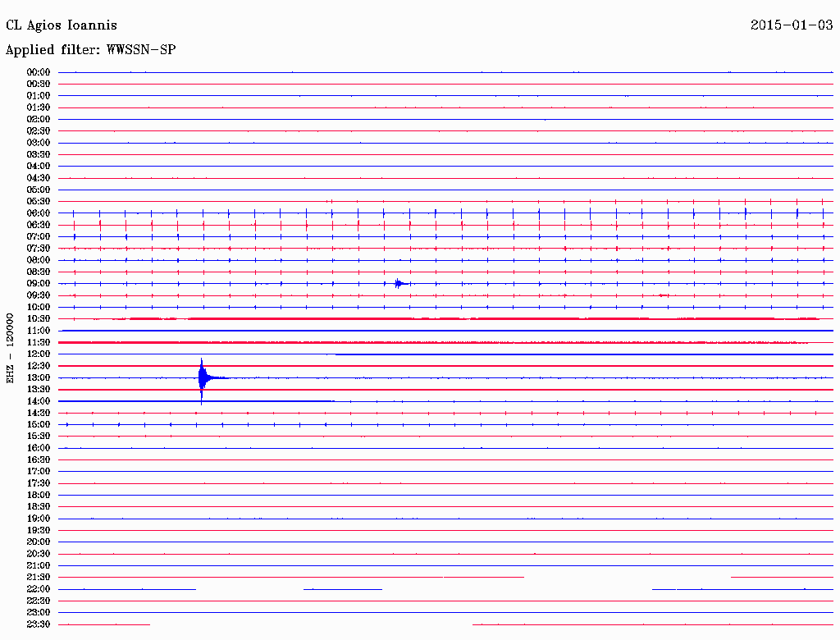Click the 11:00 time label
This screenshot has height=640, width=840.
point(39,331)
